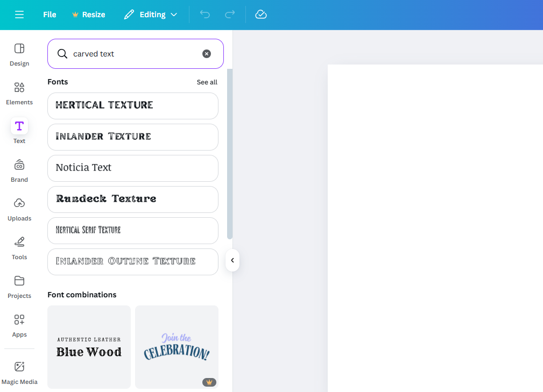543x392 pixels.
Task: Click the Redo arrow in the toolbar
Action: (x=229, y=15)
